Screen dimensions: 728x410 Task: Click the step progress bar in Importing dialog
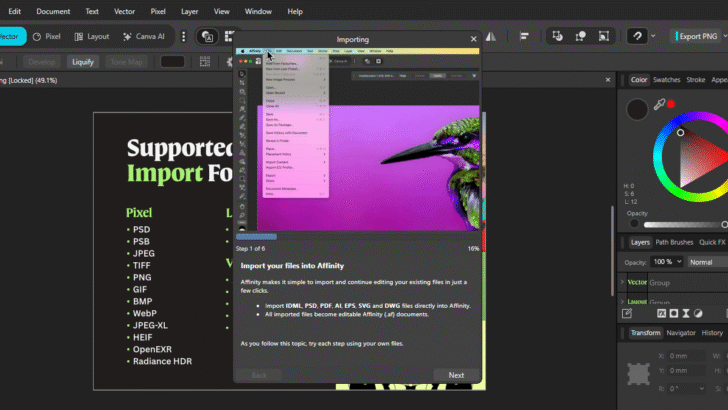pyautogui.click(x=358, y=237)
